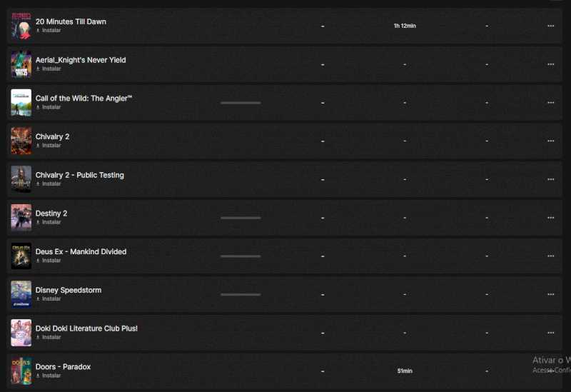Install Doors - Paradox
Image resolution: width=571 pixels, height=392 pixels.
coord(51,376)
